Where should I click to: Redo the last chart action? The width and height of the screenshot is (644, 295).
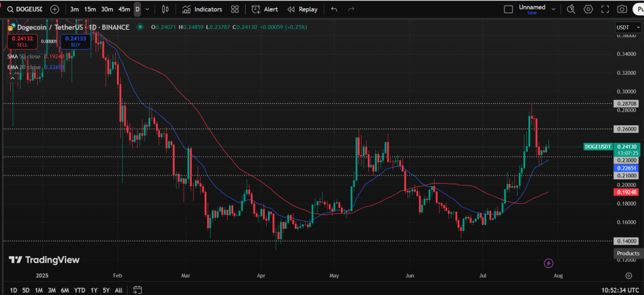pos(351,9)
